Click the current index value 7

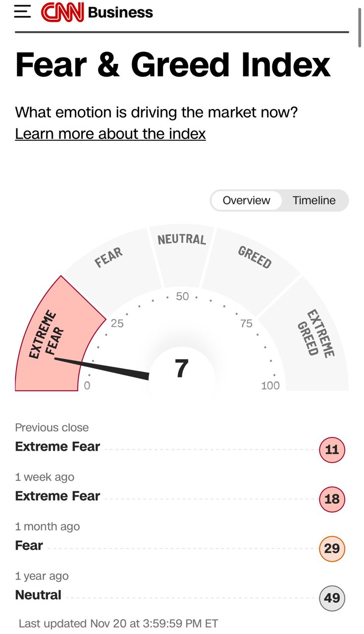182,369
